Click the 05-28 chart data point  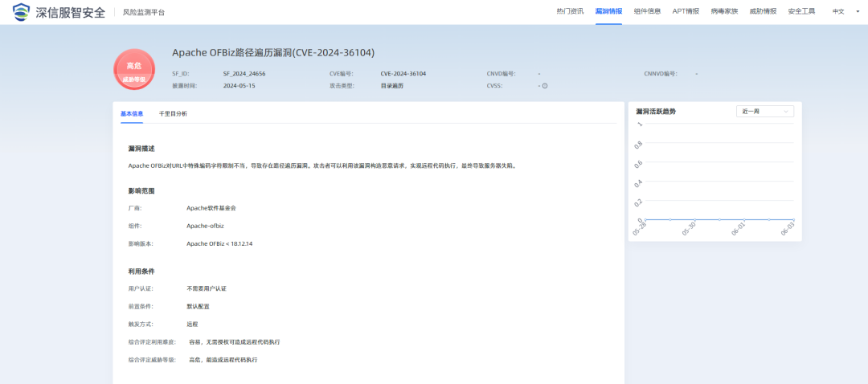click(645, 219)
